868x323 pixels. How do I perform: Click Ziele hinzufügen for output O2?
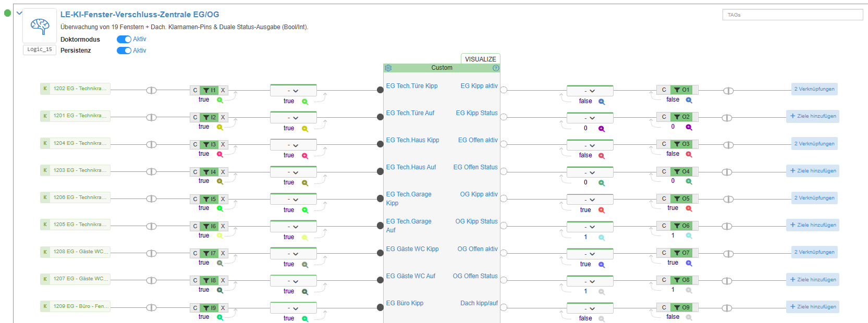click(x=812, y=116)
